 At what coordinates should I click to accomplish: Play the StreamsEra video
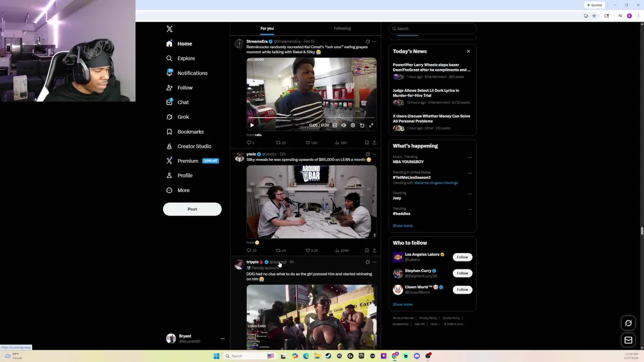[x=252, y=125]
